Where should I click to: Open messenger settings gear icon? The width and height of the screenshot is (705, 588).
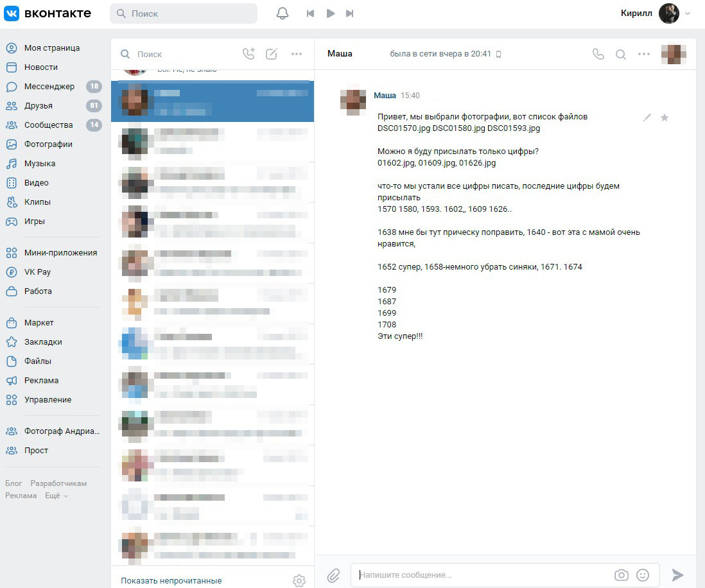299,580
